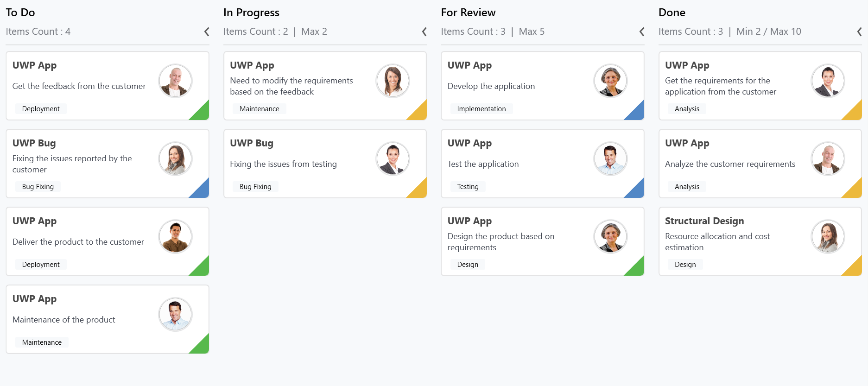Click avatar on 'Analyze the customer requirements' card
The image size is (868, 386).
coord(828,158)
